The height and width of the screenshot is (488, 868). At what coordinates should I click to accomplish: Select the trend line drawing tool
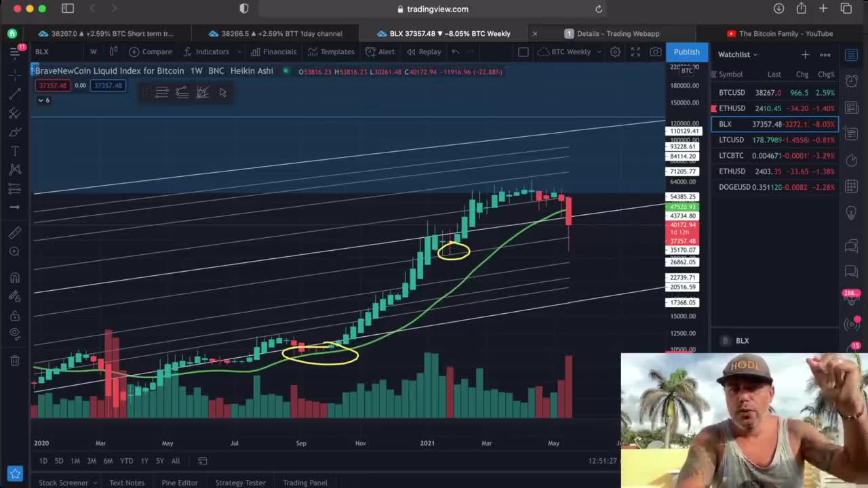click(x=15, y=94)
